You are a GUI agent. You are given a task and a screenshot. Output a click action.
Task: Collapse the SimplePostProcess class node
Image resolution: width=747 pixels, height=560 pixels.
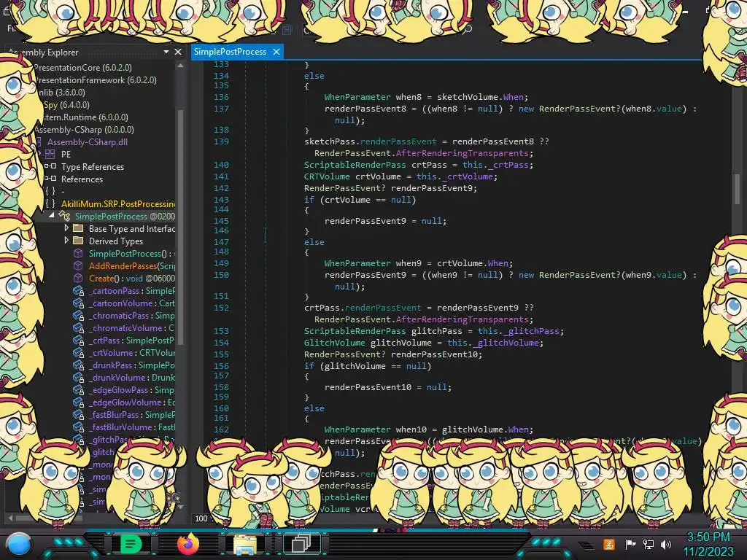[x=52, y=216]
